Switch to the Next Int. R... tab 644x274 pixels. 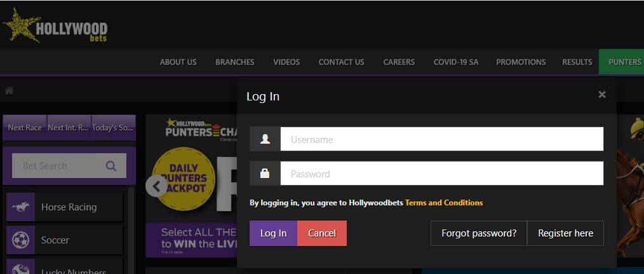(x=69, y=128)
